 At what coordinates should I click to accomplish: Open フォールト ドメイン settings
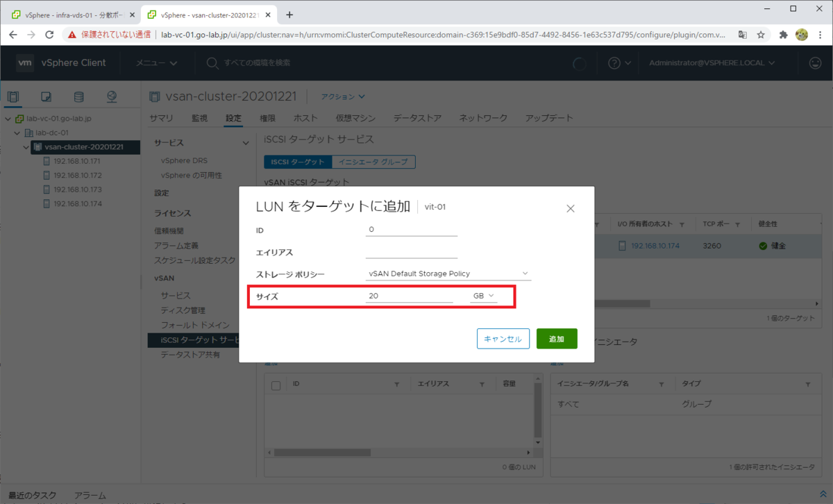pos(195,325)
